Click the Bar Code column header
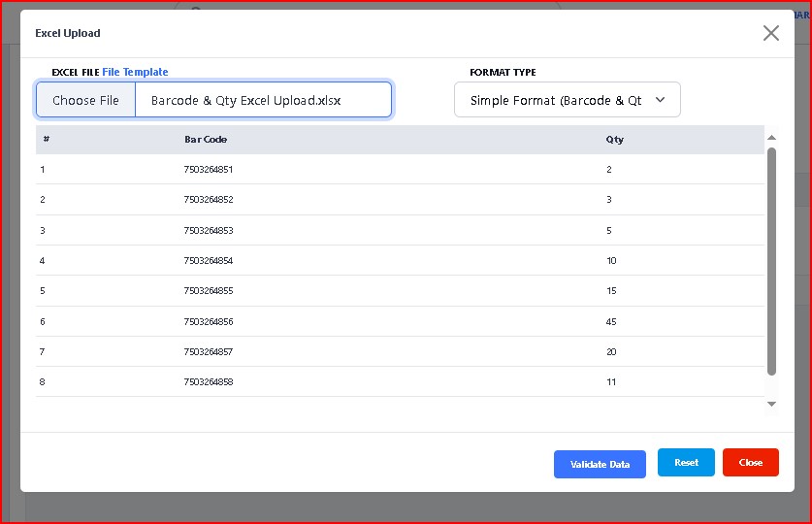This screenshot has width=812, height=524. [x=206, y=140]
